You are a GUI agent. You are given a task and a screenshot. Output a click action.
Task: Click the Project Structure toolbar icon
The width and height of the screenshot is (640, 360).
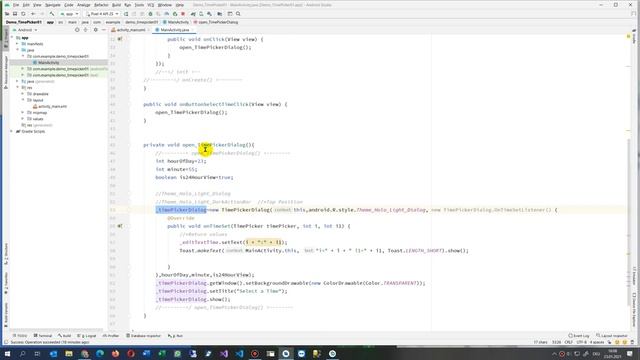220,14
